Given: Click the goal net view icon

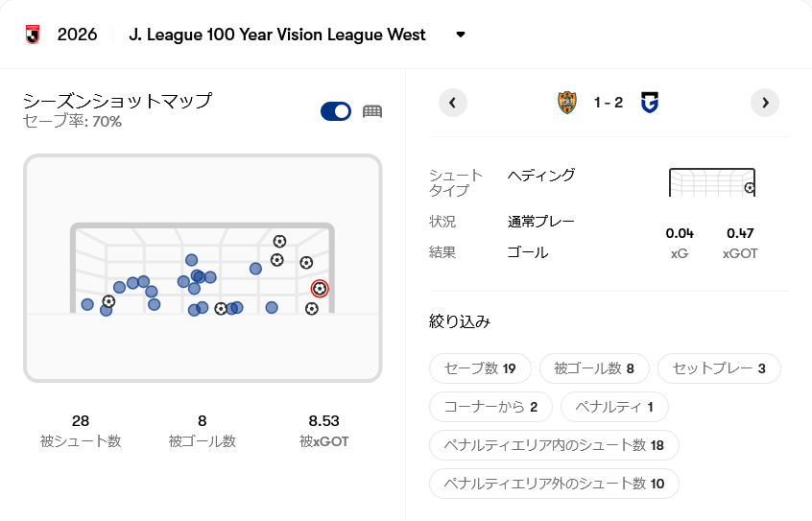Looking at the screenshot, I should click(372, 111).
